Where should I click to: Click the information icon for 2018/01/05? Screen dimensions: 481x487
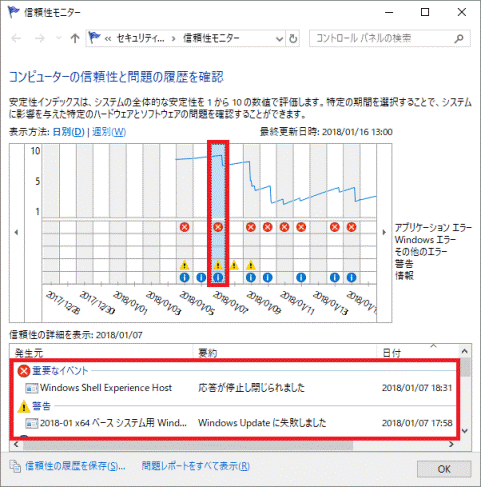[184, 277]
